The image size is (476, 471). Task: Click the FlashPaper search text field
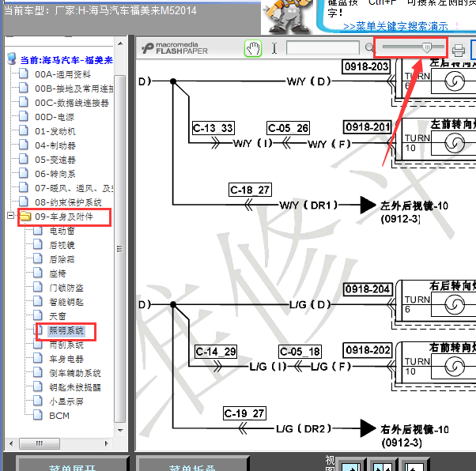click(323, 48)
